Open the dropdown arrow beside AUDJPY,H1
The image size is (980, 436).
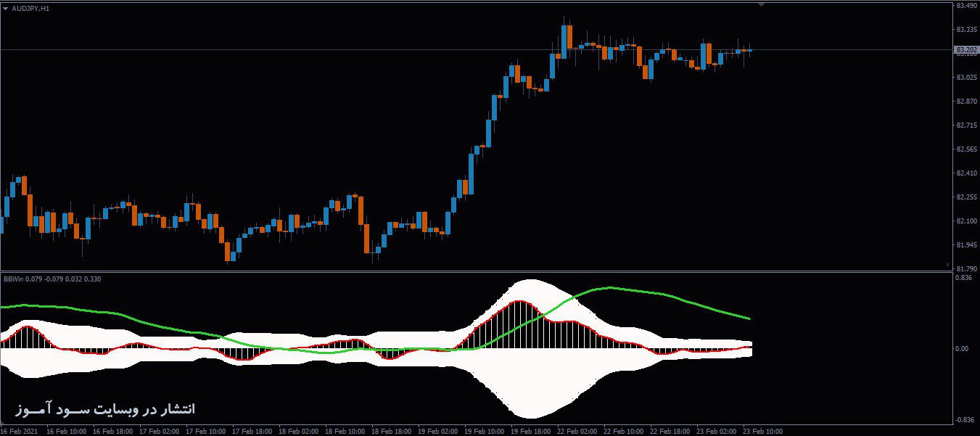coord(6,8)
